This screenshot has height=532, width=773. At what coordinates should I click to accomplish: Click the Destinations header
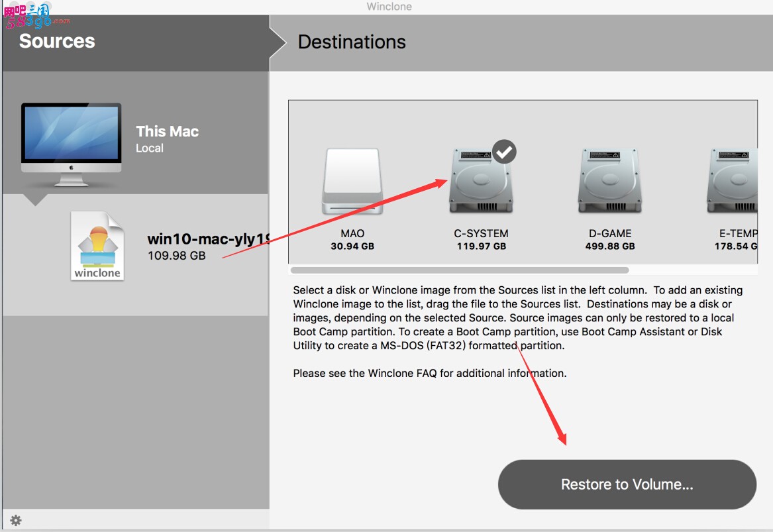[352, 42]
